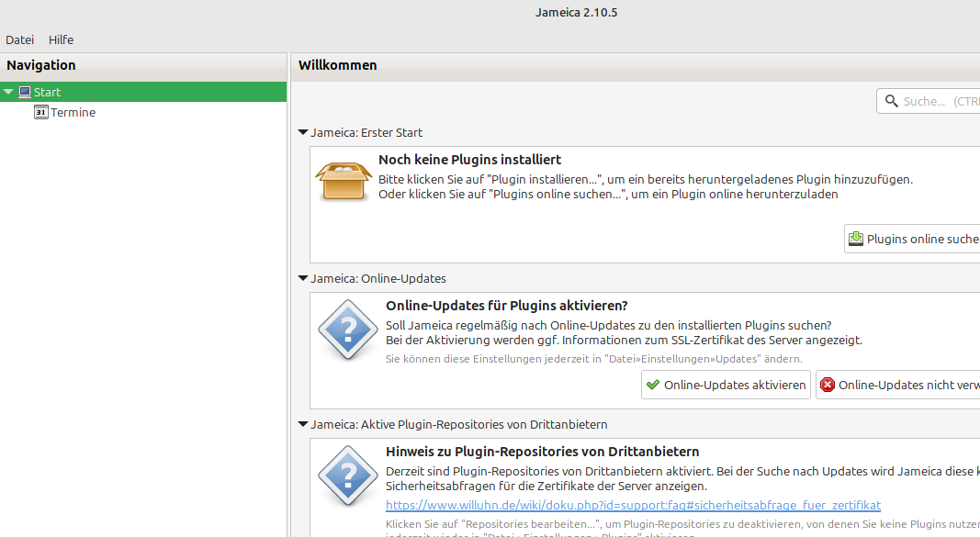Screen dimensions: 980x537
Task: Click the question mark icon beside Online-Updates
Action: 347,330
